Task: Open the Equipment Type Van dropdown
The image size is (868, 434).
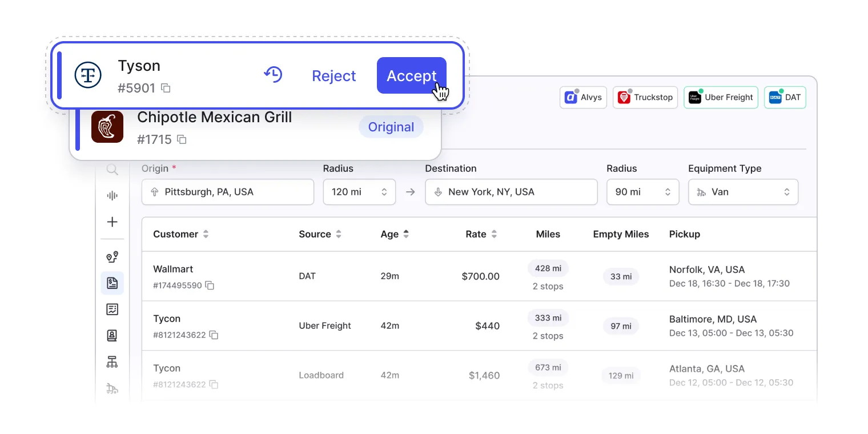Action: pos(743,192)
